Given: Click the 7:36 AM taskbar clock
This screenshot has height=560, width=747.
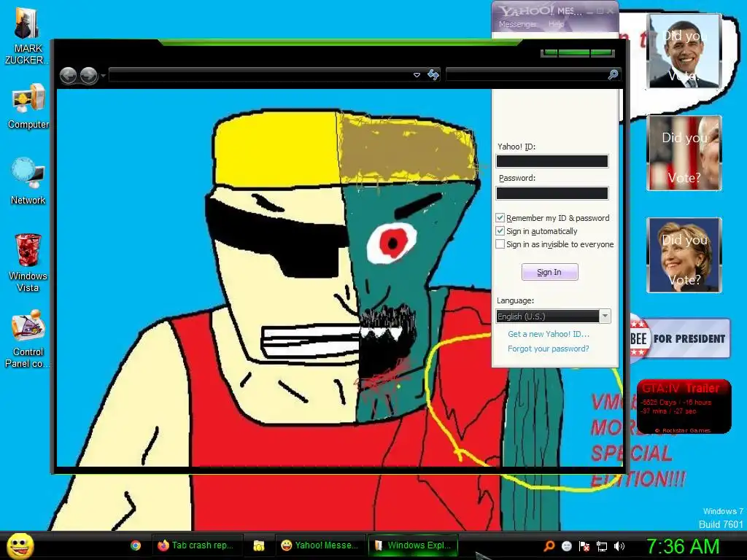Looking at the screenshot, I should [x=683, y=546].
